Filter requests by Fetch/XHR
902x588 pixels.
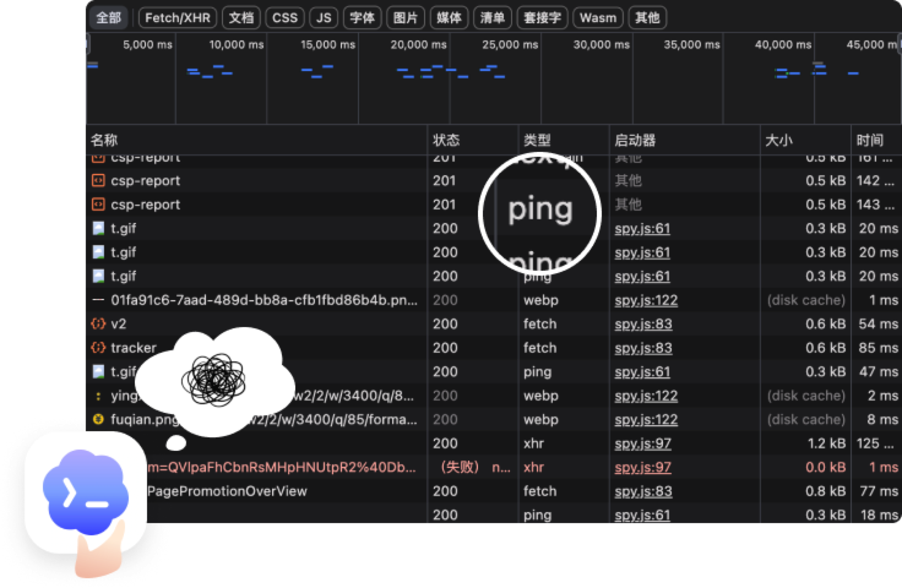click(178, 18)
